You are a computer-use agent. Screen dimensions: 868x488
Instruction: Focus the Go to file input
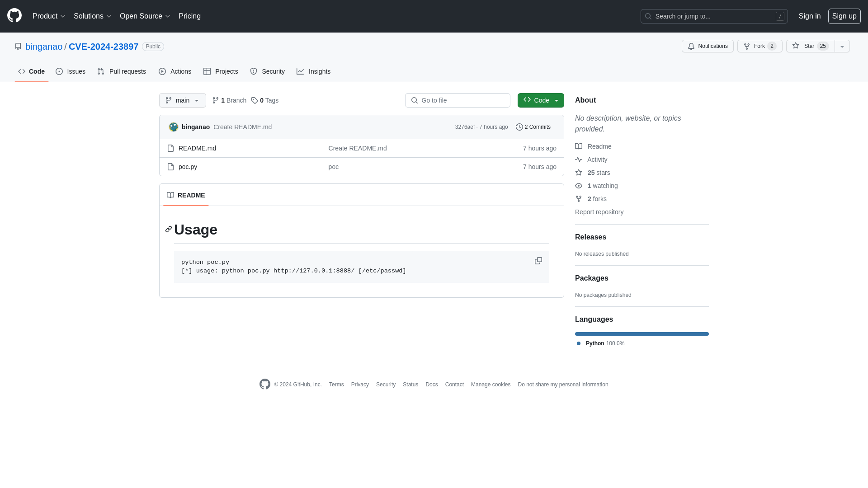(x=458, y=100)
